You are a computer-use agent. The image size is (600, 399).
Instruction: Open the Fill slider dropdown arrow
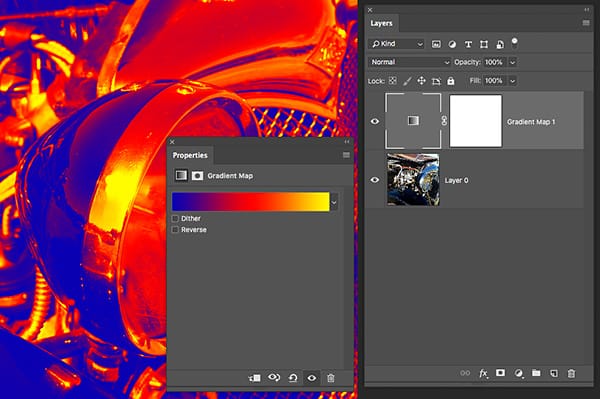(513, 81)
